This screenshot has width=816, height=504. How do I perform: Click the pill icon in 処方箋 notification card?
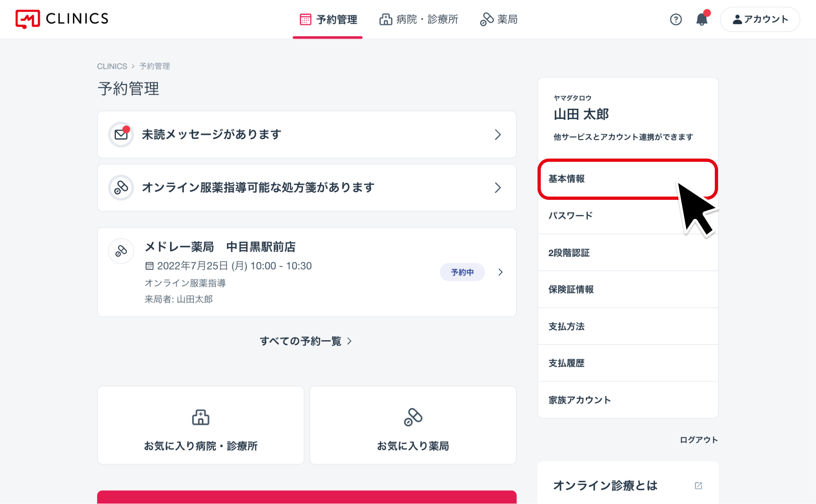121,188
